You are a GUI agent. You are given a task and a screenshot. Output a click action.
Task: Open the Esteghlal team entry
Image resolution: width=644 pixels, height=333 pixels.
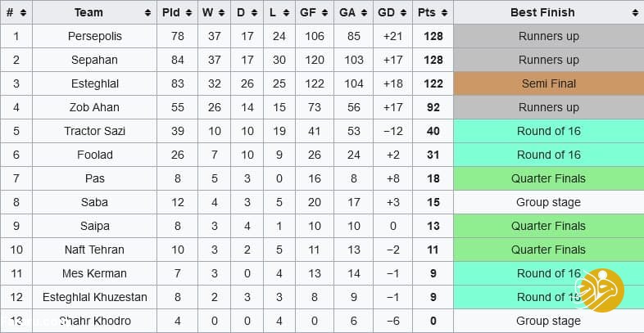95,83
